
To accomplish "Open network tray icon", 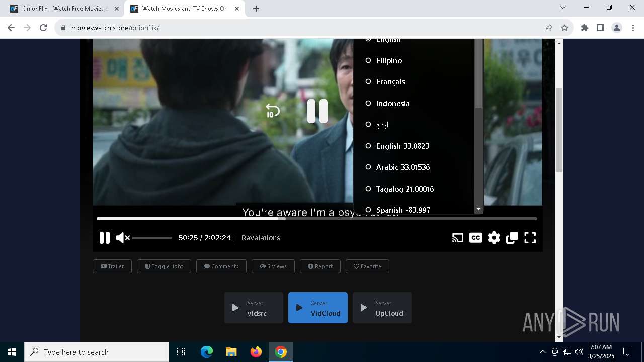I will pos(567,352).
